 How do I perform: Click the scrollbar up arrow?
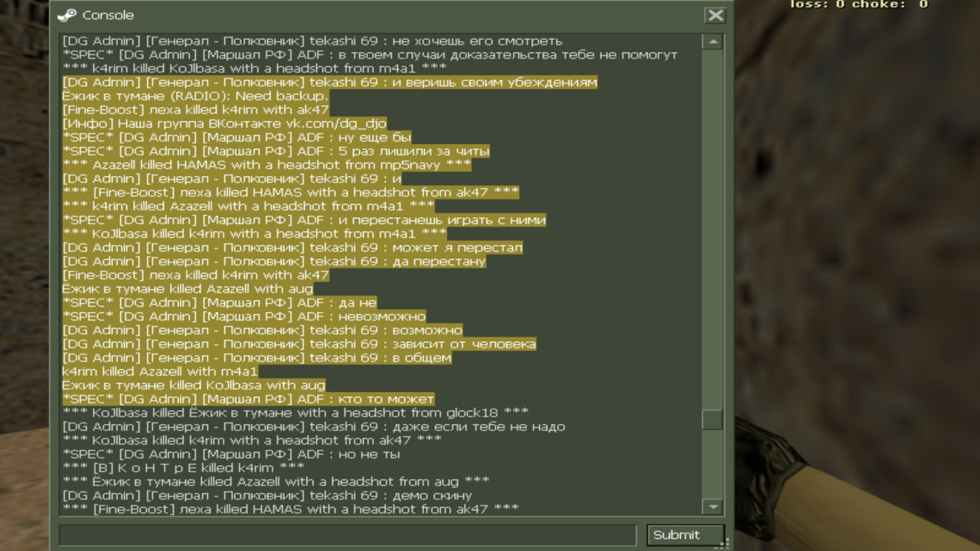coord(713,41)
